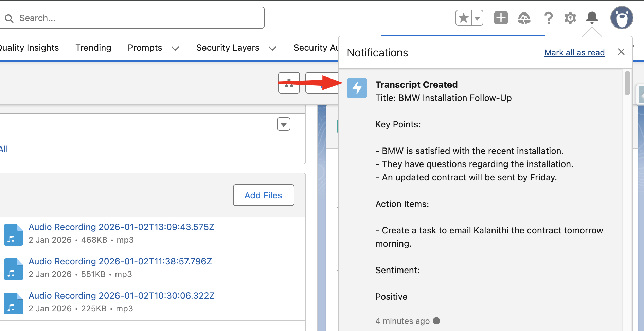Click the notifications panel scrollbar
The width and height of the screenshot is (644, 331).
point(627,83)
